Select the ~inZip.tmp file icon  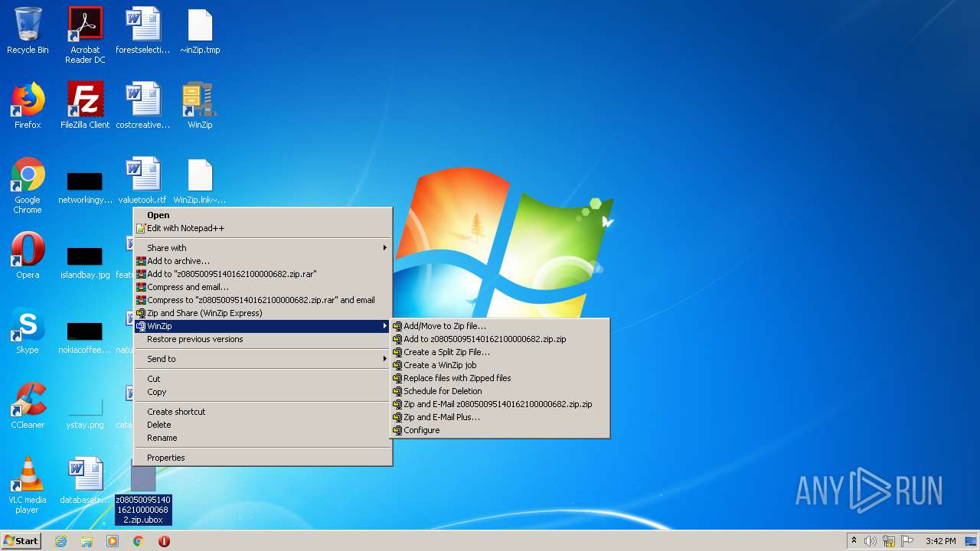[x=200, y=31]
